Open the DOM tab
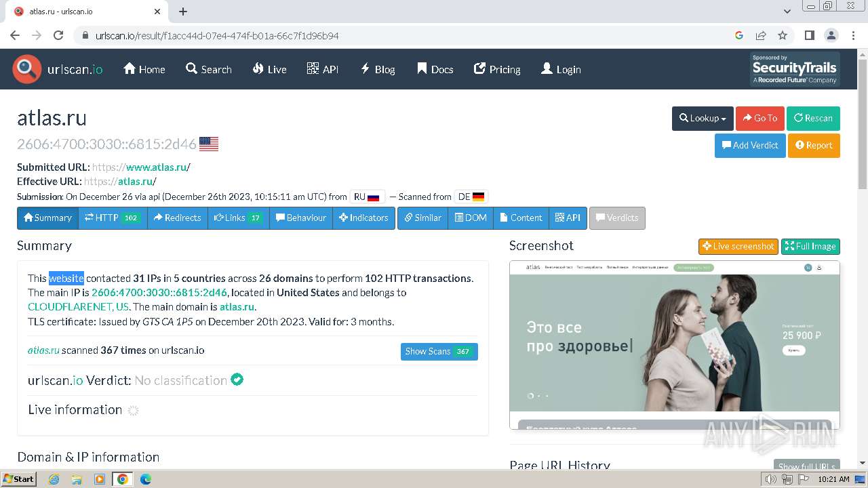The image size is (868, 488). click(x=471, y=218)
